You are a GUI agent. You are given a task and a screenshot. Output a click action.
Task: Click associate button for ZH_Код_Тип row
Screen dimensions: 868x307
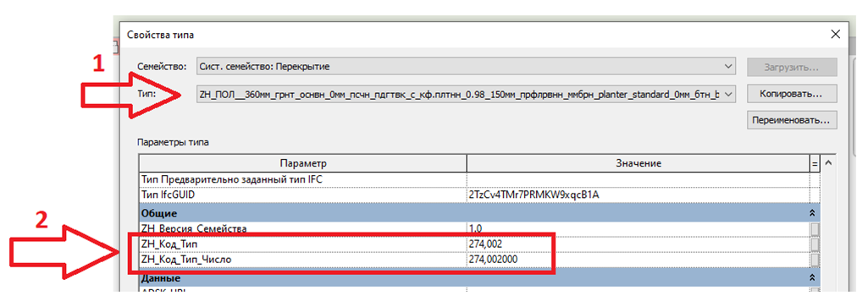[x=815, y=244]
